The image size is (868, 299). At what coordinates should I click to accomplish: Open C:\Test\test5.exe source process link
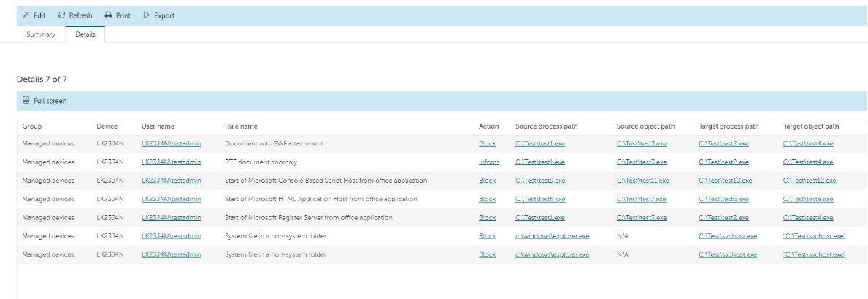click(x=539, y=199)
